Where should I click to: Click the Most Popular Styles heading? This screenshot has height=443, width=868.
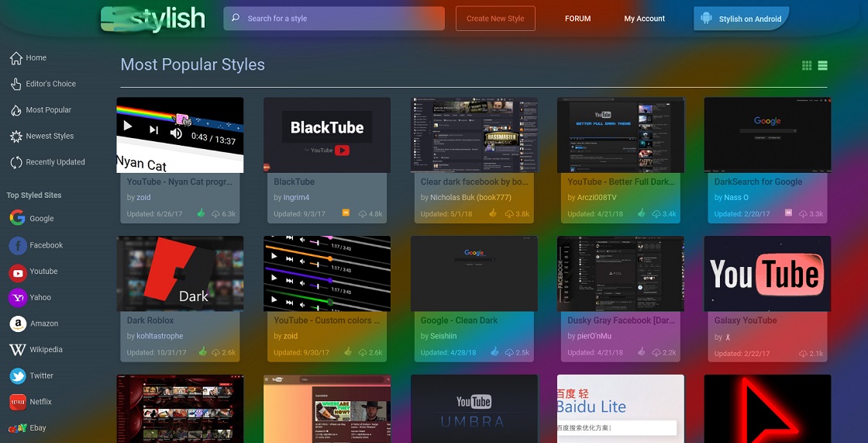point(193,65)
